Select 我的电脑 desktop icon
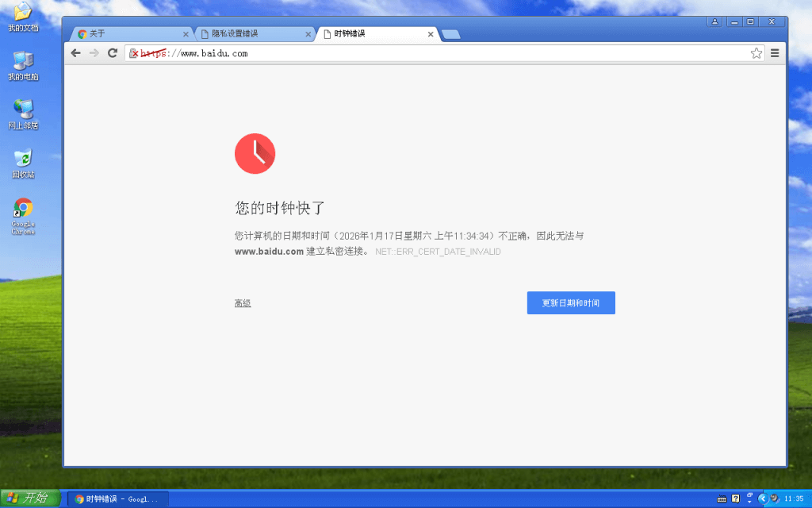Viewport: 812px width, 508px height. click(x=23, y=66)
